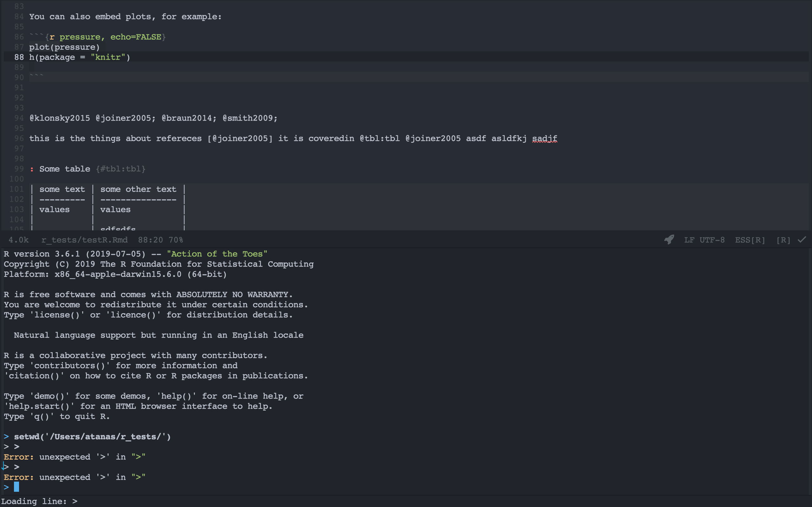Click the 4.0k file size indicator

click(18, 240)
